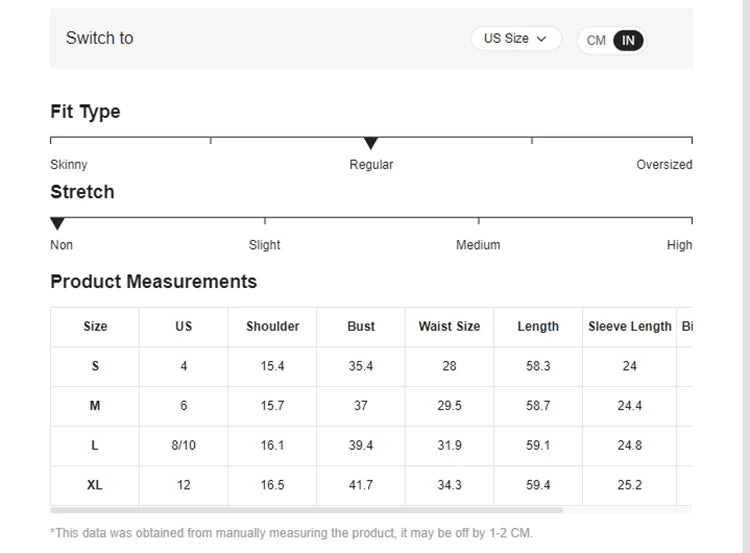The height and width of the screenshot is (553, 750).
Task: Click the Size column header
Action: pos(95,327)
